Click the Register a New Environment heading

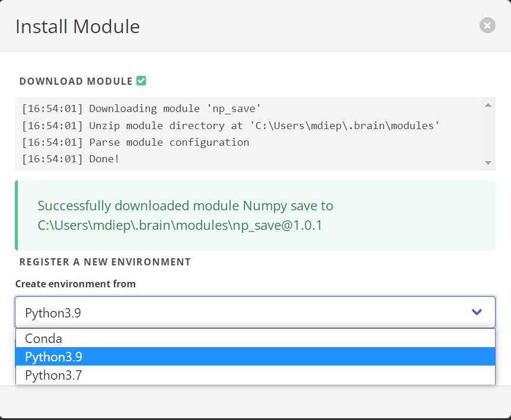point(105,262)
